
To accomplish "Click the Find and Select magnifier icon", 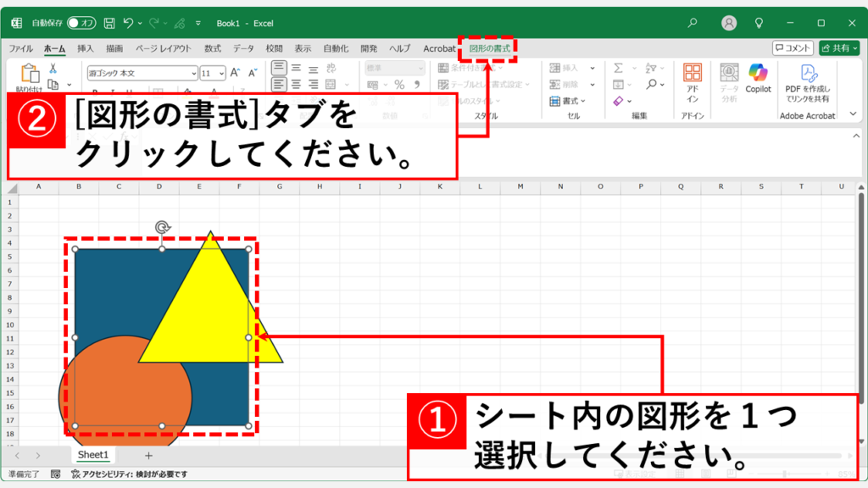I will (x=652, y=85).
